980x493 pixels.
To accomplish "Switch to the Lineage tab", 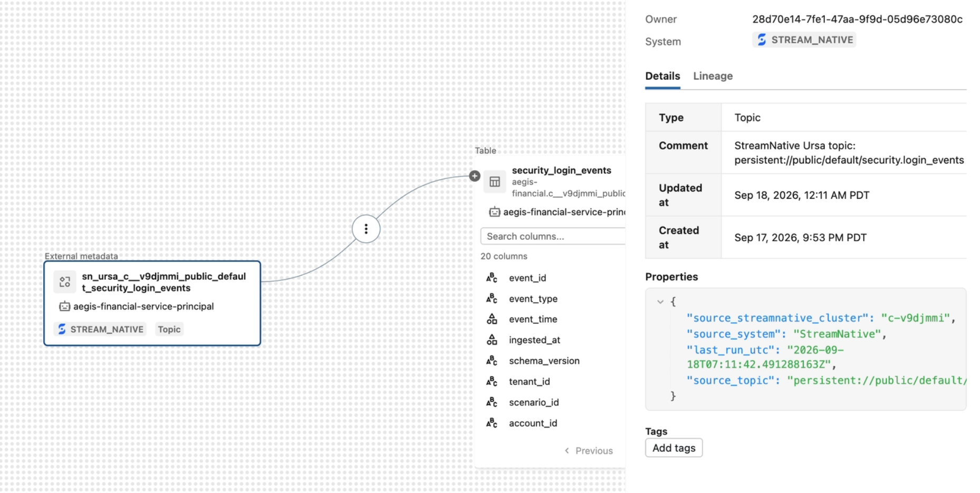I will click(x=713, y=76).
